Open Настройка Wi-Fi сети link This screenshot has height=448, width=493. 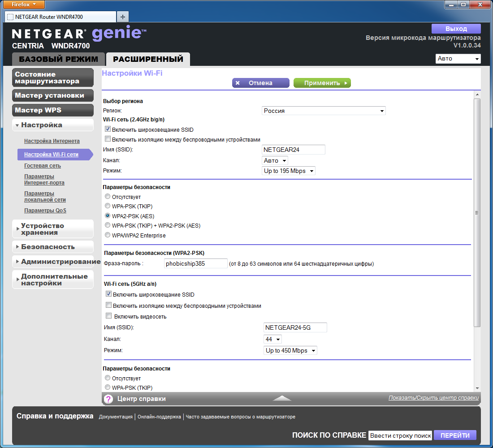click(x=51, y=155)
